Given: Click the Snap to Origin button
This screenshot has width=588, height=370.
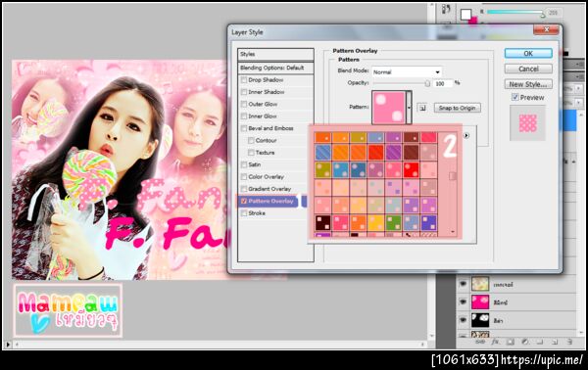Looking at the screenshot, I should tap(457, 108).
